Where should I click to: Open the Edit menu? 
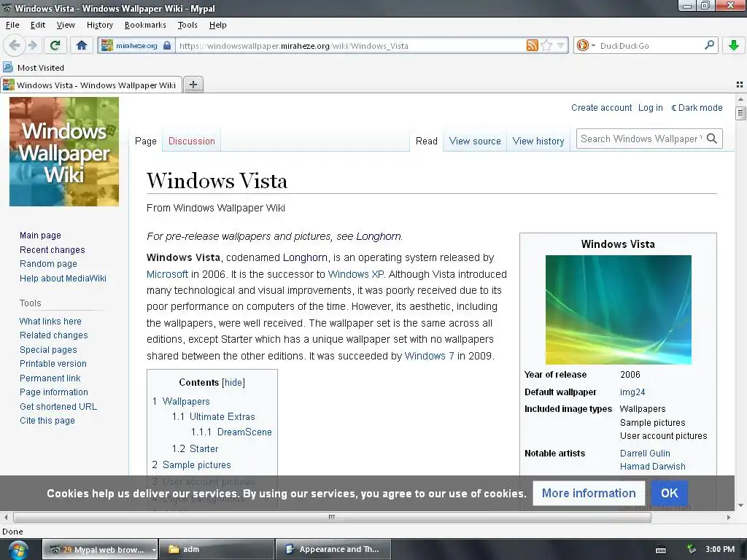click(38, 25)
